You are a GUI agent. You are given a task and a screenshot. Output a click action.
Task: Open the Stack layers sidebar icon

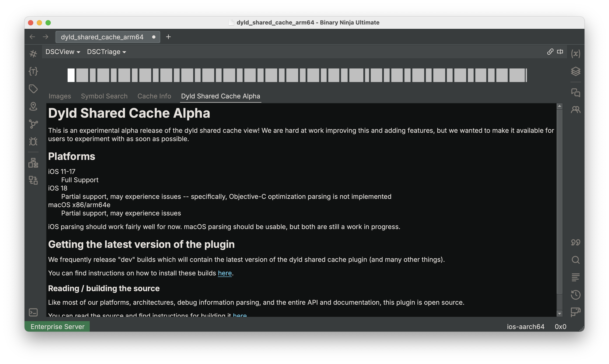point(575,71)
